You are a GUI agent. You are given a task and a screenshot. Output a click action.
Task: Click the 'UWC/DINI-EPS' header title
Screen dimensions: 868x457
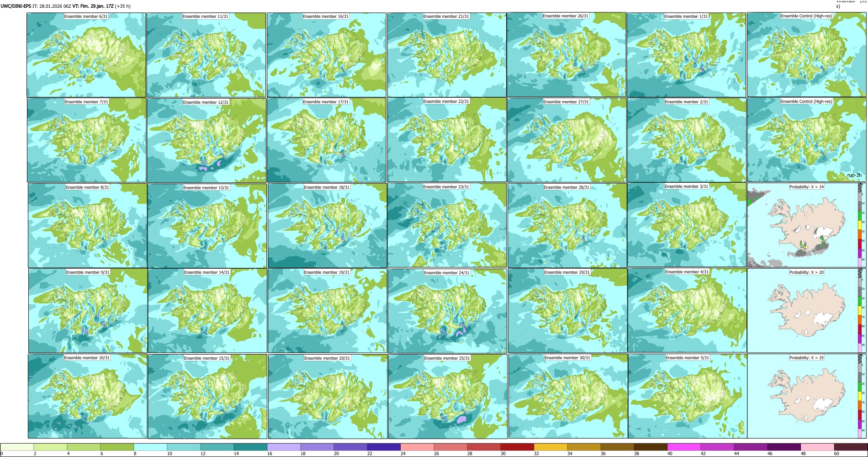pos(16,6)
